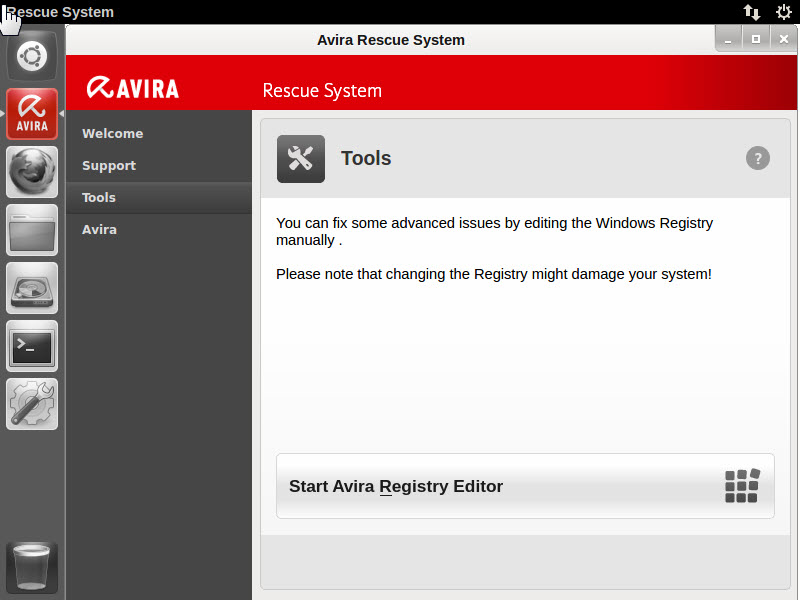Click the 'You can fix some advanced issues' text
Screen dimensions: 800x600
(x=494, y=231)
